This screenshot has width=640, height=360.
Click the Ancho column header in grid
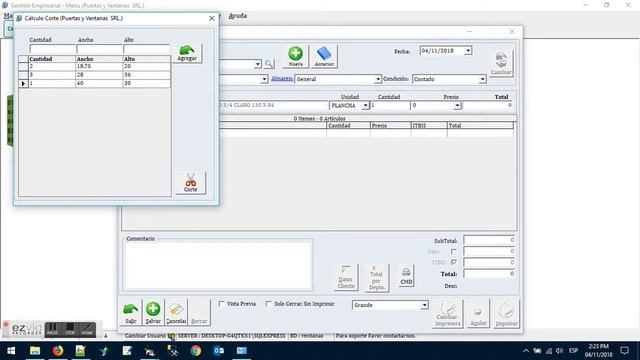coord(99,59)
